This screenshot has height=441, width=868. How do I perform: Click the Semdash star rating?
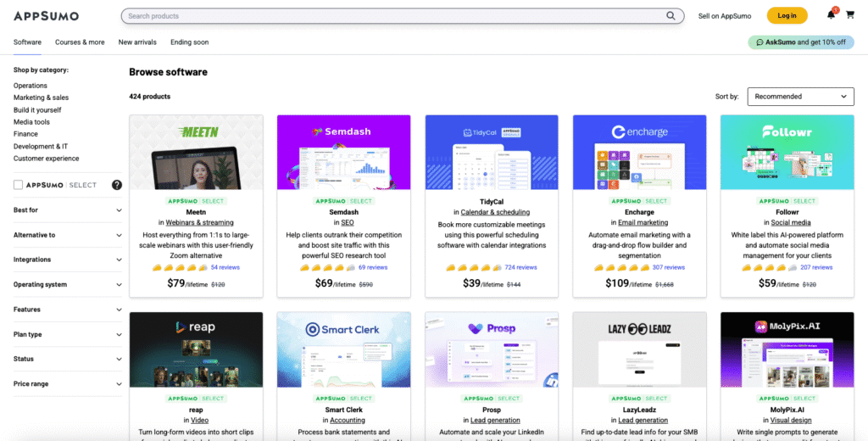click(328, 268)
